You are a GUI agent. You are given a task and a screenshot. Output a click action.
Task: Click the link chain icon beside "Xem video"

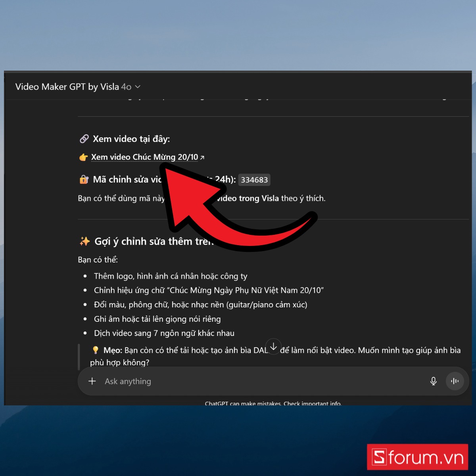[84, 139]
